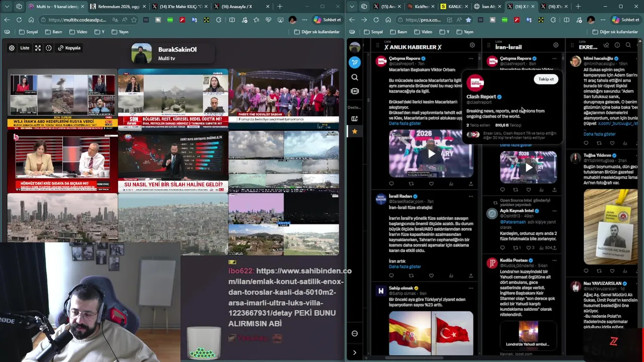Open Yayın bookmarks folder in left browser
The width and height of the screenshot is (644, 362).
coord(120,32)
